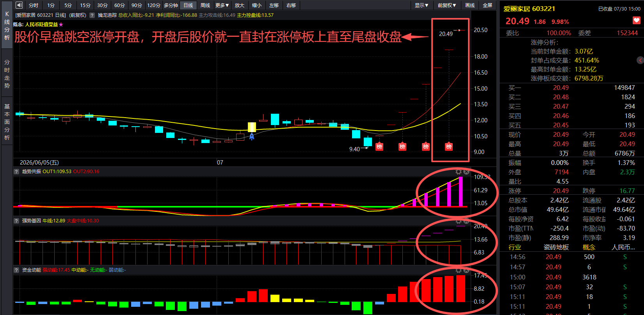Image resolution: width=644 pixels, height=315 pixels.
Task: Click 画线 drawing tools button
Action: [x=470, y=5]
